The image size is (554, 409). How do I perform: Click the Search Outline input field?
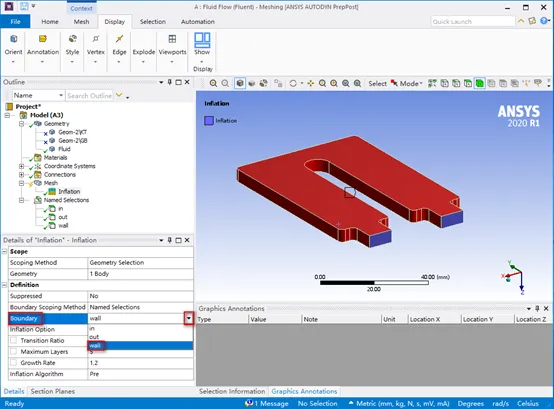pos(89,95)
